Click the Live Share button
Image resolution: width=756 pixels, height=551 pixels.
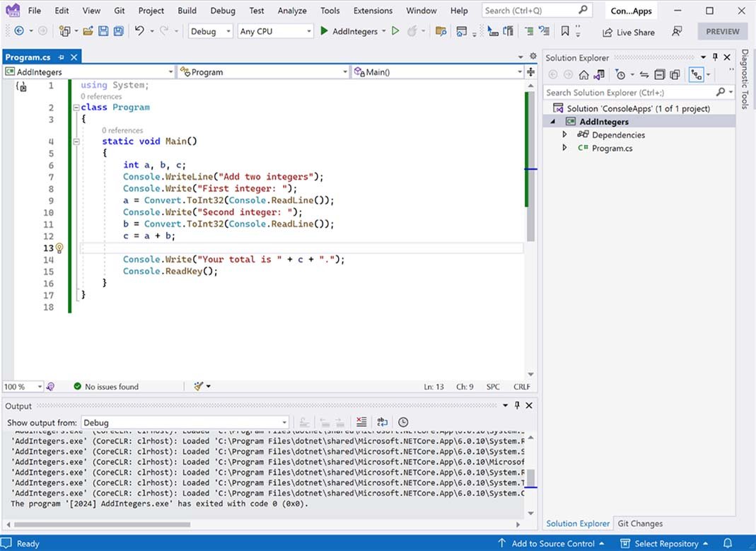[x=628, y=32]
